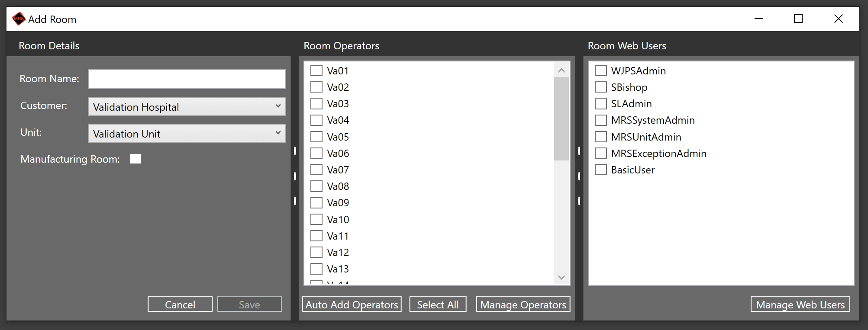
Task: Click the Cancel button
Action: coord(180,304)
